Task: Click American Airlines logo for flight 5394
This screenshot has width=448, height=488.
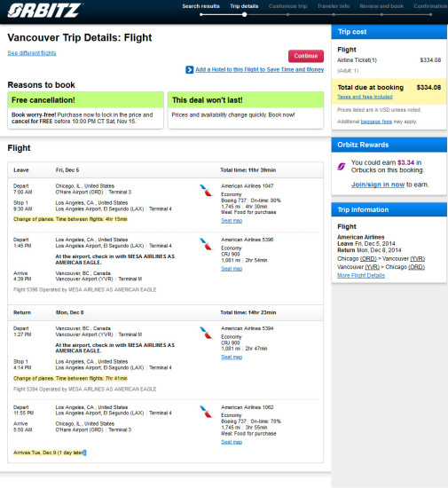Action: pyautogui.click(x=206, y=333)
